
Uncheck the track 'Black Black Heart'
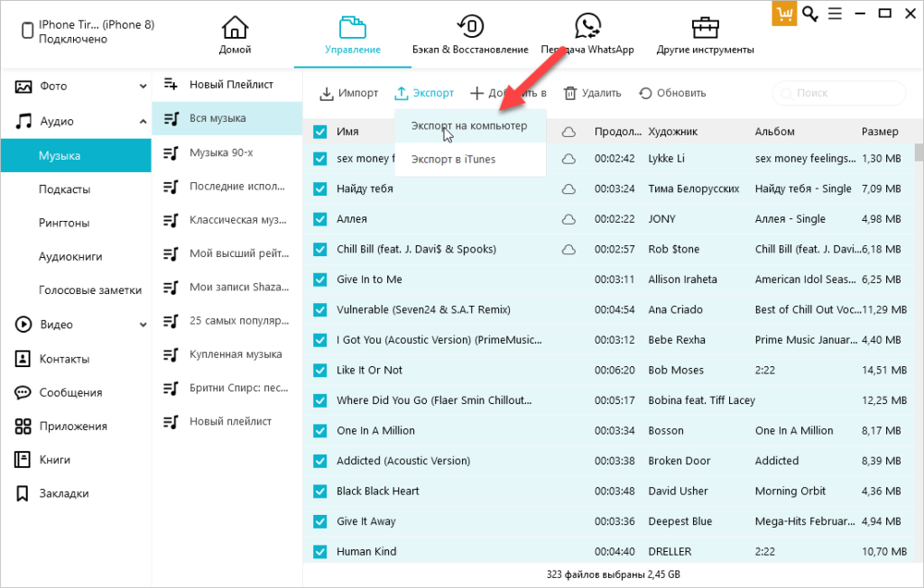[320, 491]
